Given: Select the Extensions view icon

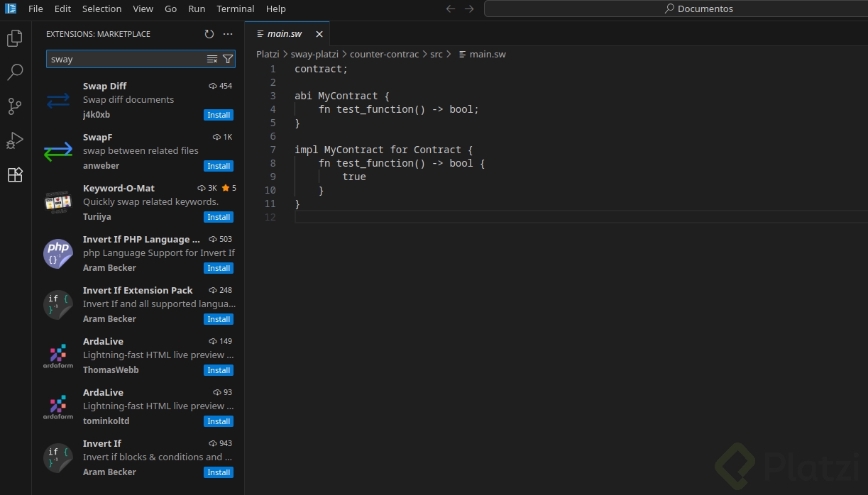Looking at the screenshot, I should point(15,174).
